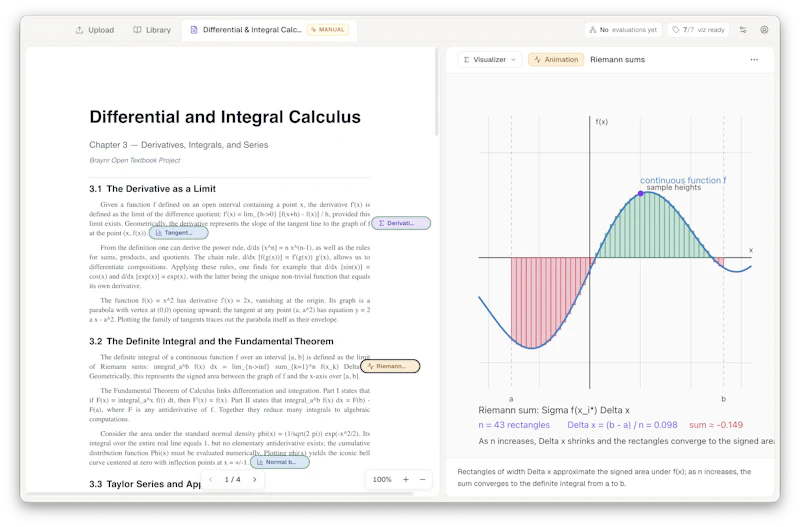Switch to the Library tab

pyautogui.click(x=152, y=30)
